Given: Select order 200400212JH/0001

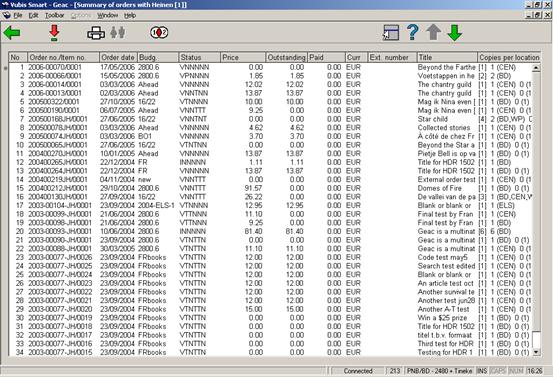Looking at the screenshot, I should point(58,188).
